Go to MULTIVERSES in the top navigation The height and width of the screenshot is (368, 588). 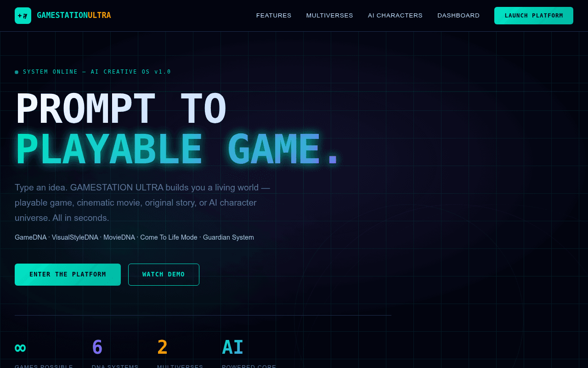coord(330,16)
